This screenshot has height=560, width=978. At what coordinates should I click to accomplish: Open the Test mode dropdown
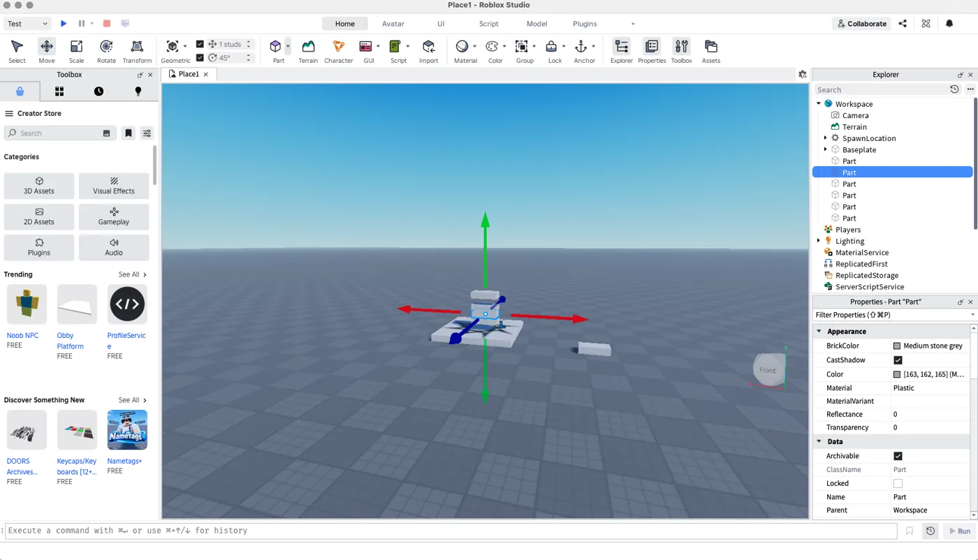[27, 23]
